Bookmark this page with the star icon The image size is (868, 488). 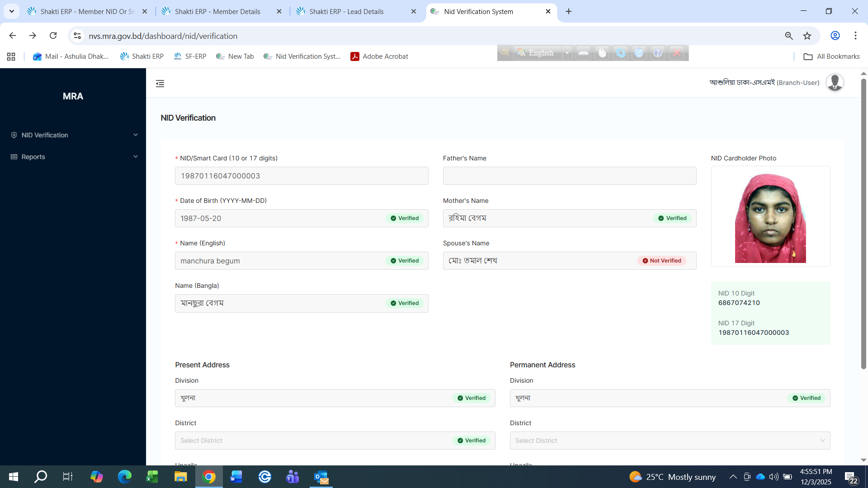click(807, 36)
